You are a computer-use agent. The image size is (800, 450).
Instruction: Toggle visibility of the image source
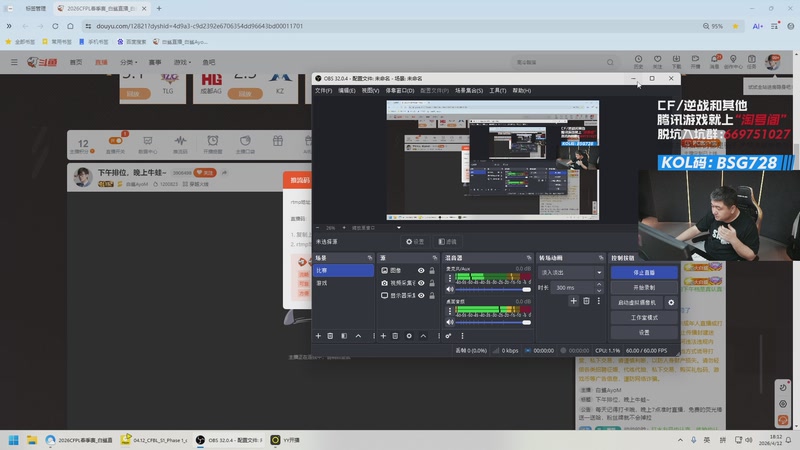[421, 270]
